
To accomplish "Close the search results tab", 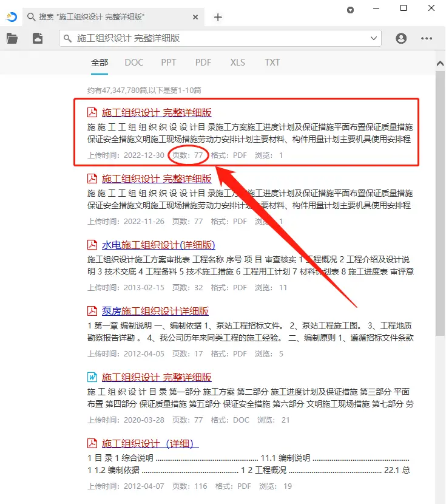I will (195, 17).
